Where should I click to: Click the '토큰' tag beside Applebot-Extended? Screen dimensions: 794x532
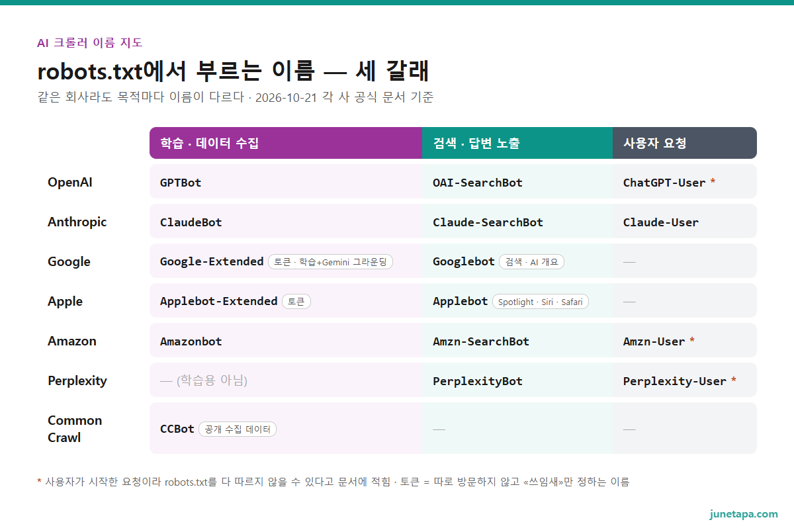pyautogui.click(x=296, y=302)
